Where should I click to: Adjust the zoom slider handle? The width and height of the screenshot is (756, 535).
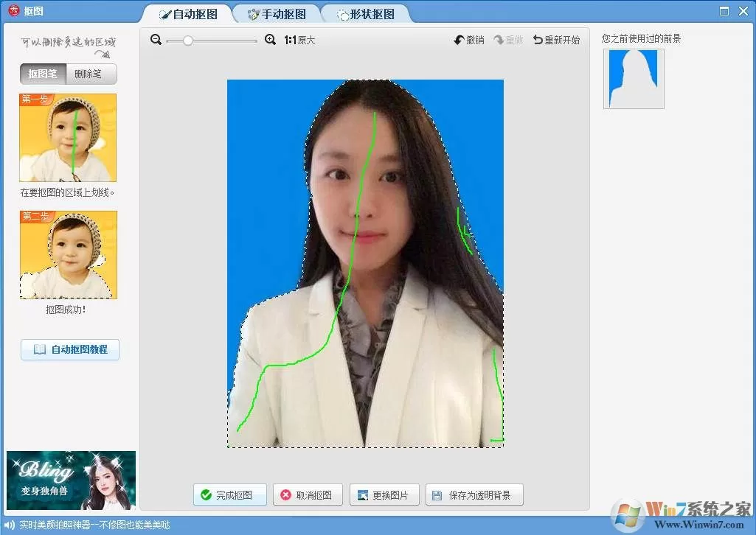[x=188, y=41]
